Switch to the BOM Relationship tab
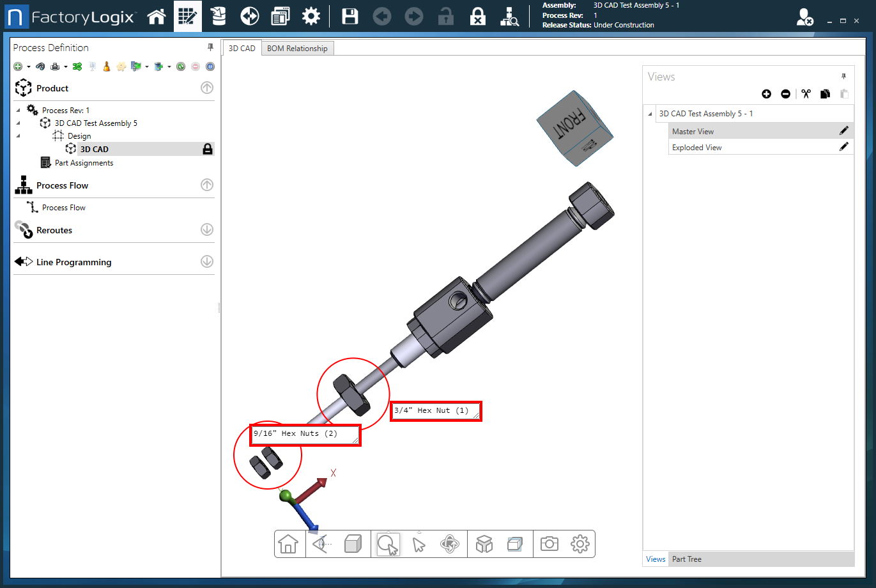This screenshot has height=588, width=876. (297, 49)
